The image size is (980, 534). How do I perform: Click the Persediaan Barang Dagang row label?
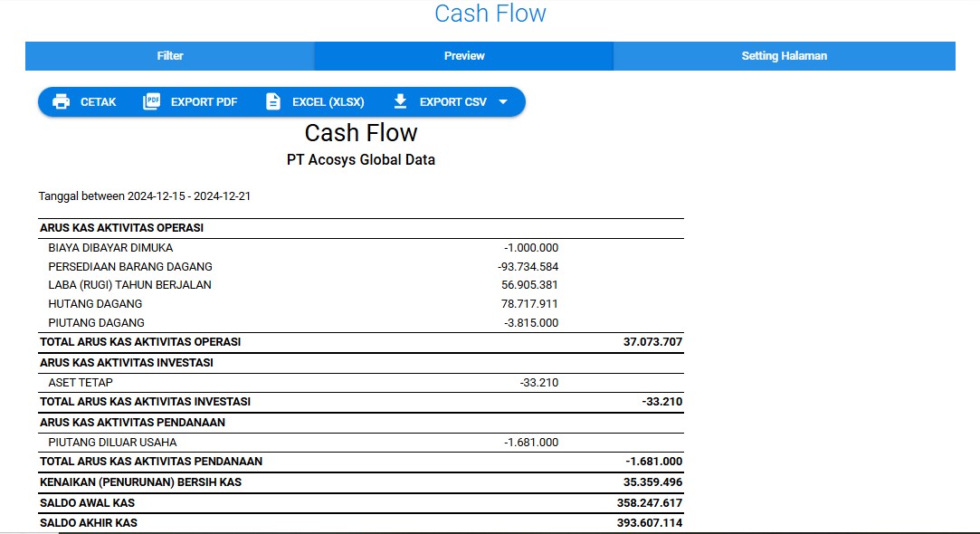pos(130,267)
